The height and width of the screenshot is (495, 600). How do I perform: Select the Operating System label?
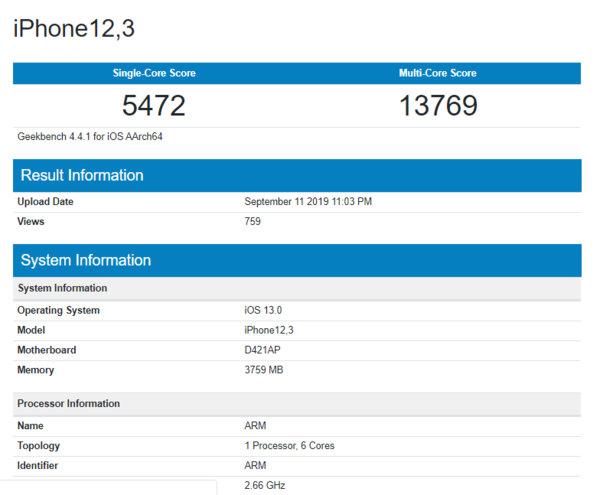(x=59, y=310)
